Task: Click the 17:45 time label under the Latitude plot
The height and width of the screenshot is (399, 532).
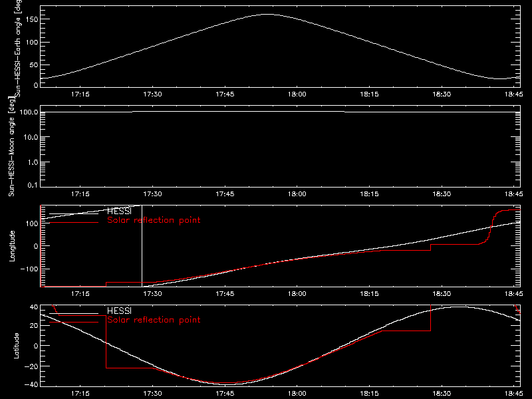Action: (x=225, y=394)
